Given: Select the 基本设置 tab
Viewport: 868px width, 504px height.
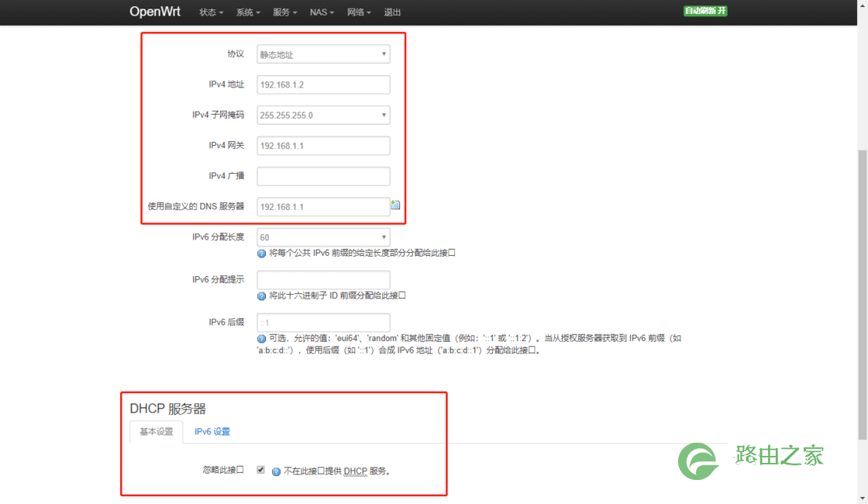Looking at the screenshot, I should [x=156, y=431].
